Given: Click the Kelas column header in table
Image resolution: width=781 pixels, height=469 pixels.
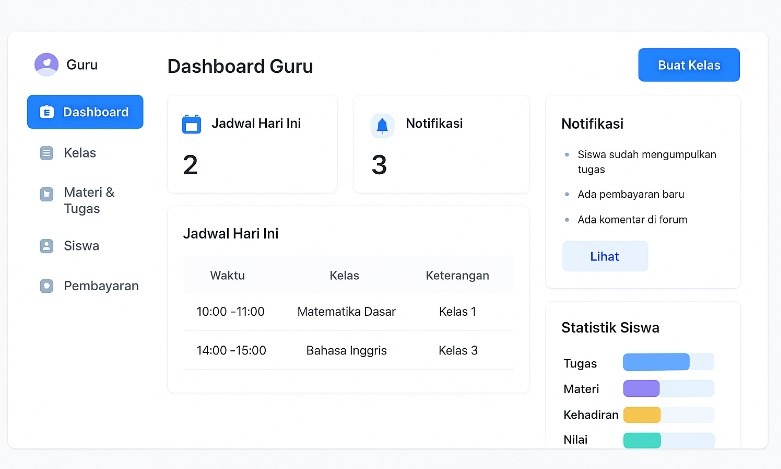Looking at the screenshot, I should click(344, 275).
